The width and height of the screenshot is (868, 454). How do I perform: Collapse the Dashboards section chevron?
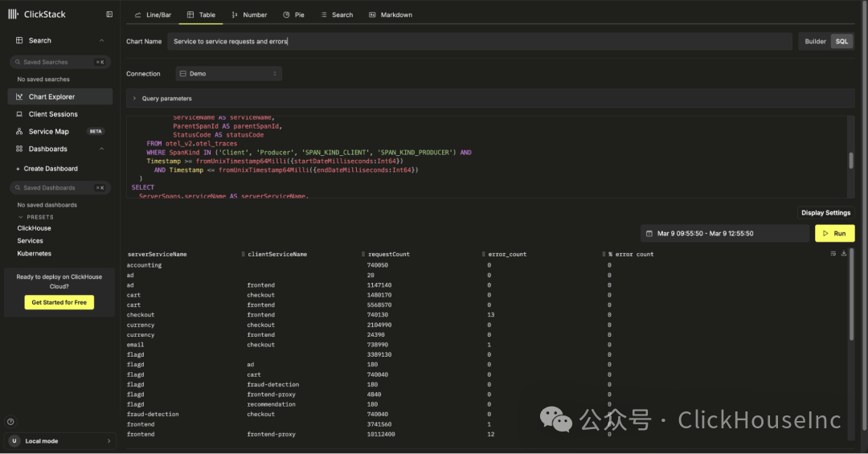point(102,149)
